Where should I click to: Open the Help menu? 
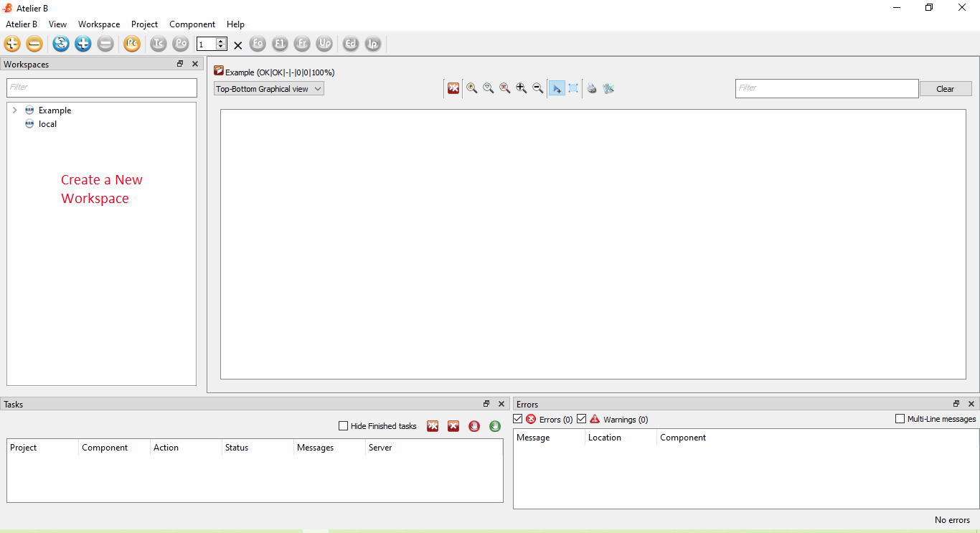[235, 24]
